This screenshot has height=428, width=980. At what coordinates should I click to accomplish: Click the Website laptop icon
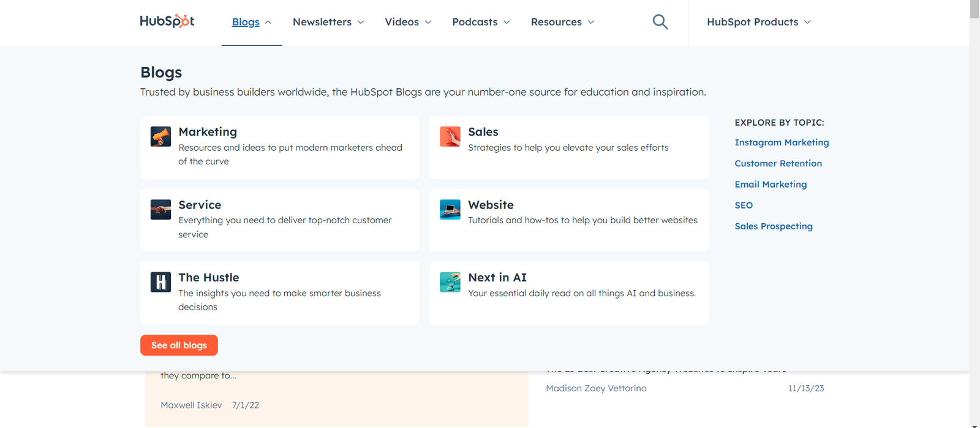click(450, 210)
